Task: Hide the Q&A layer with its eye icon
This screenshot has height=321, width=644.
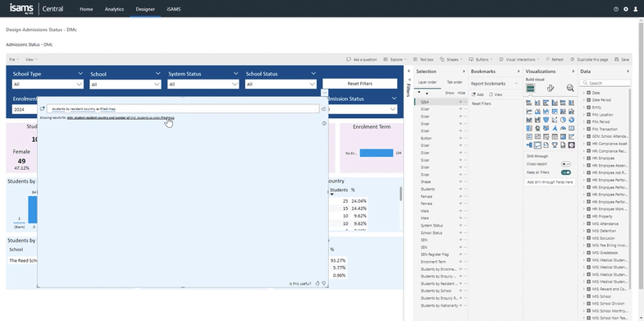Action: point(461,102)
